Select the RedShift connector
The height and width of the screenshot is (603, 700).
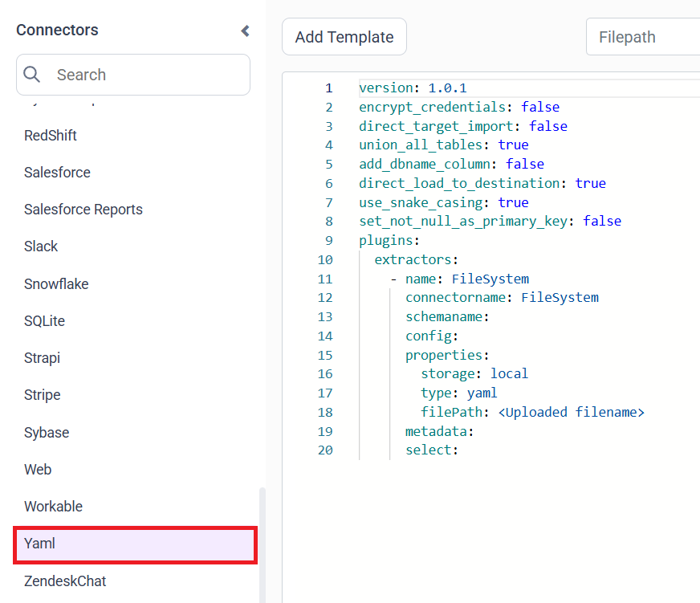click(51, 135)
